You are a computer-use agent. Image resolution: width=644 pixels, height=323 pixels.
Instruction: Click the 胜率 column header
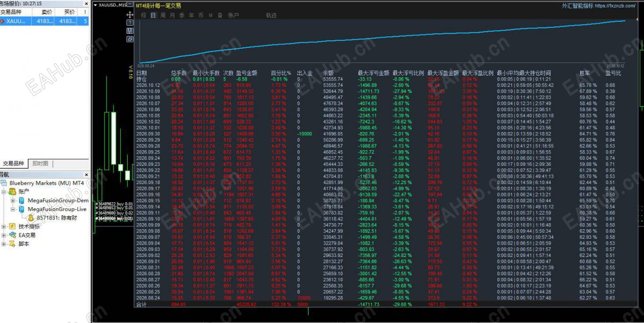(x=585, y=73)
